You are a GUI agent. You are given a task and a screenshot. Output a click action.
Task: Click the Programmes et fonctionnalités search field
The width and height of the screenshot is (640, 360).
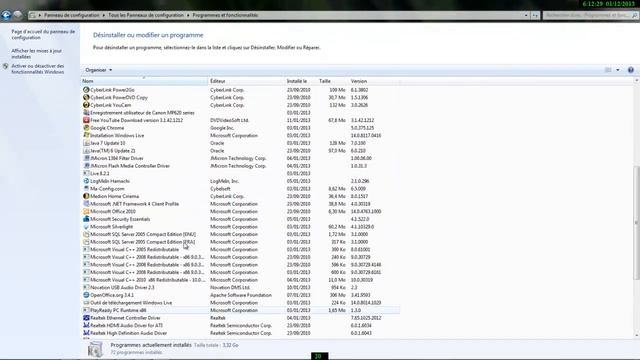click(x=590, y=15)
